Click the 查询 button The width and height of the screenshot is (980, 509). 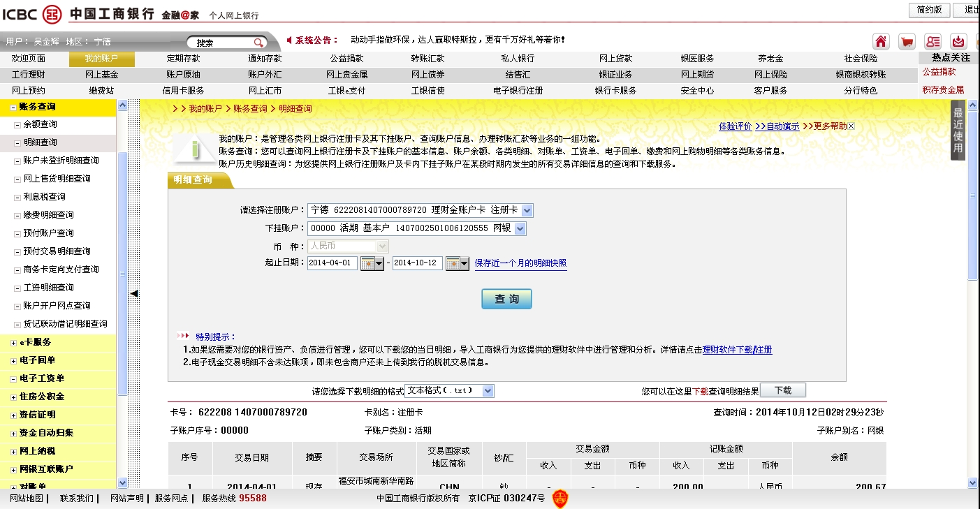(x=506, y=299)
